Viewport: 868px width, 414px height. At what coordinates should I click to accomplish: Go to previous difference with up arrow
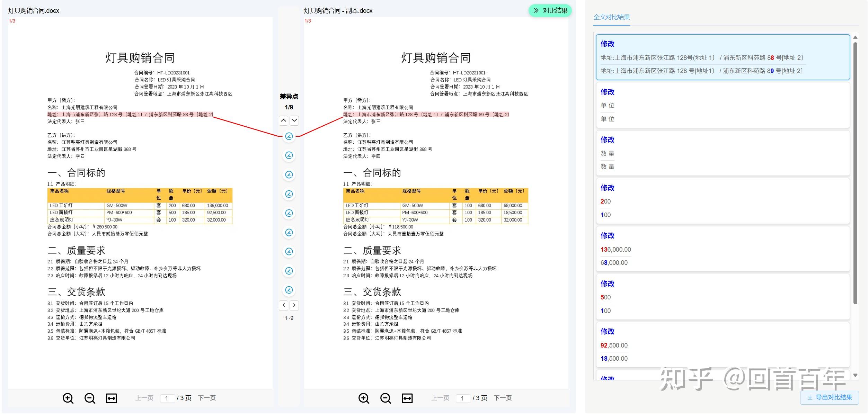[283, 120]
